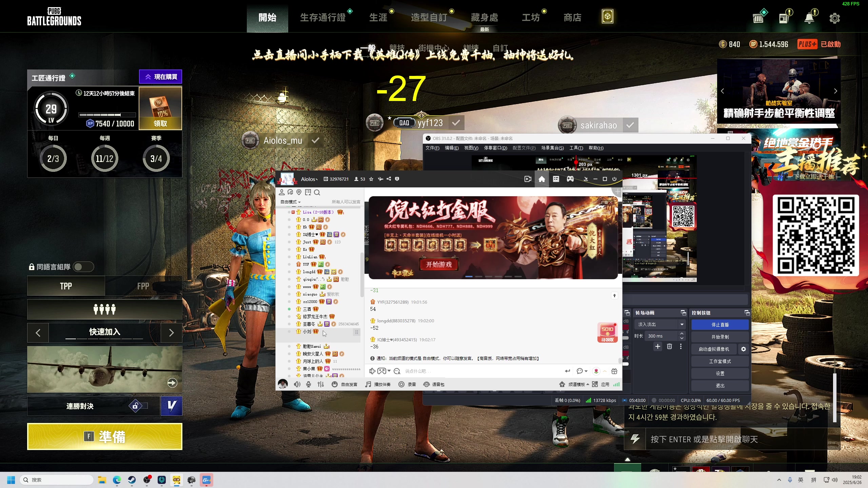Toggle ready check next to sakirahao
Image resolution: width=868 pixels, height=488 pixels.
click(x=630, y=125)
